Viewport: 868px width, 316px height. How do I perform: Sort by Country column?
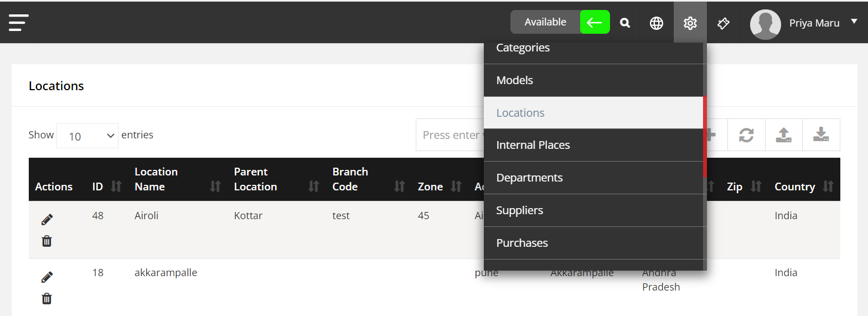pyautogui.click(x=828, y=187)
